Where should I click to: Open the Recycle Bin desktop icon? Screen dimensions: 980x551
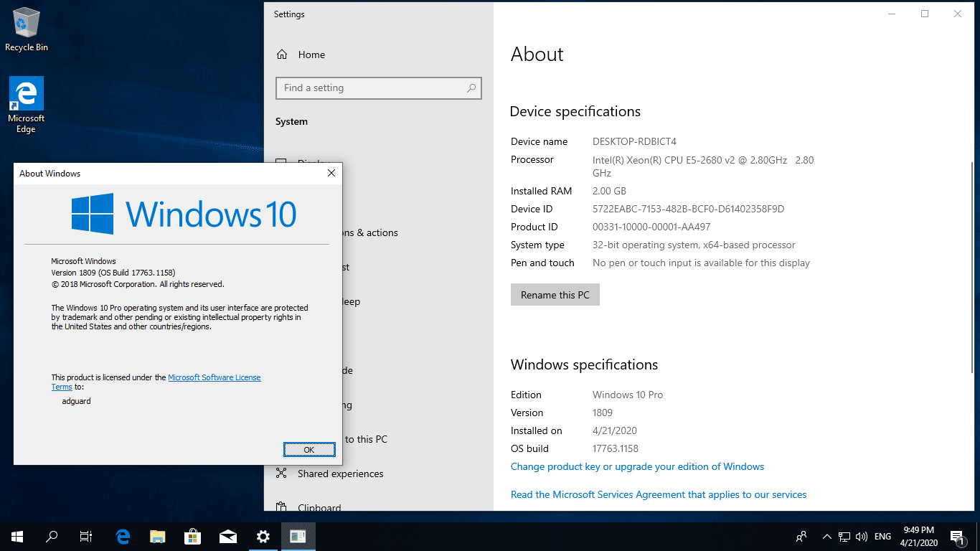(x=27, y=30)
